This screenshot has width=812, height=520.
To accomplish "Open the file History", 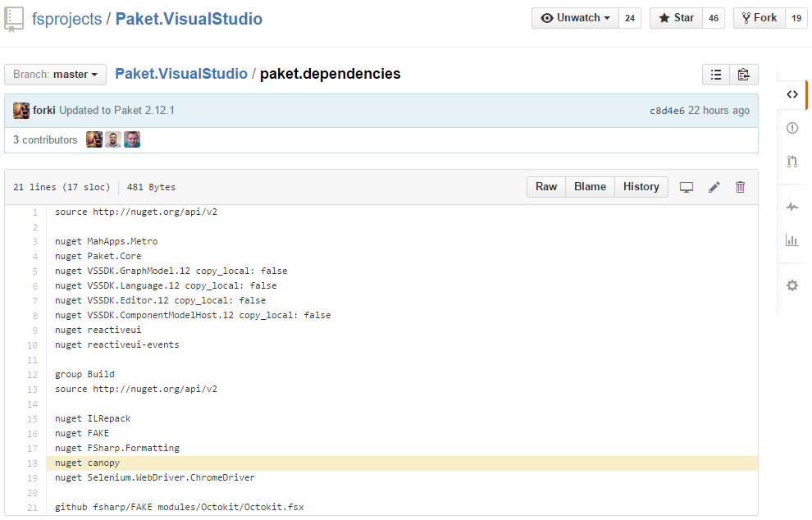I will 641,187.
